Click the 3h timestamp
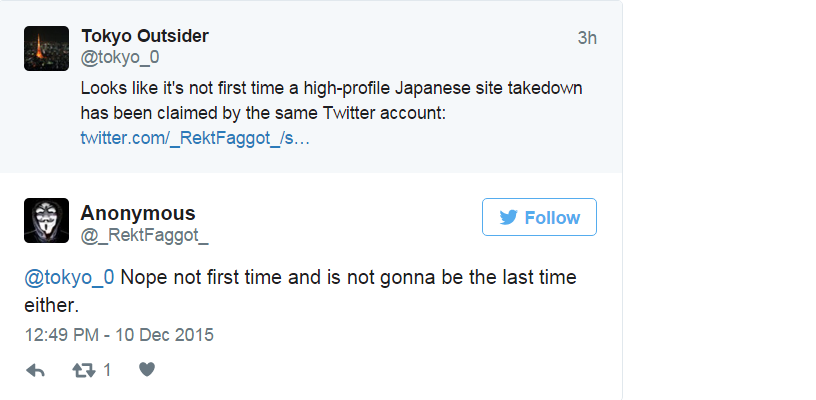The image size is (816, 400). pyautogui.click(x=587, y=38)
